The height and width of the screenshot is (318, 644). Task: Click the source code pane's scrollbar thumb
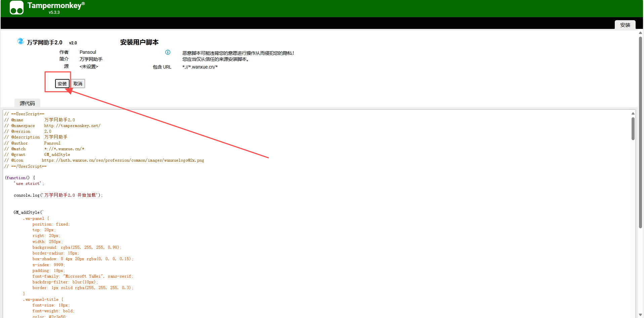pos(633,128)
